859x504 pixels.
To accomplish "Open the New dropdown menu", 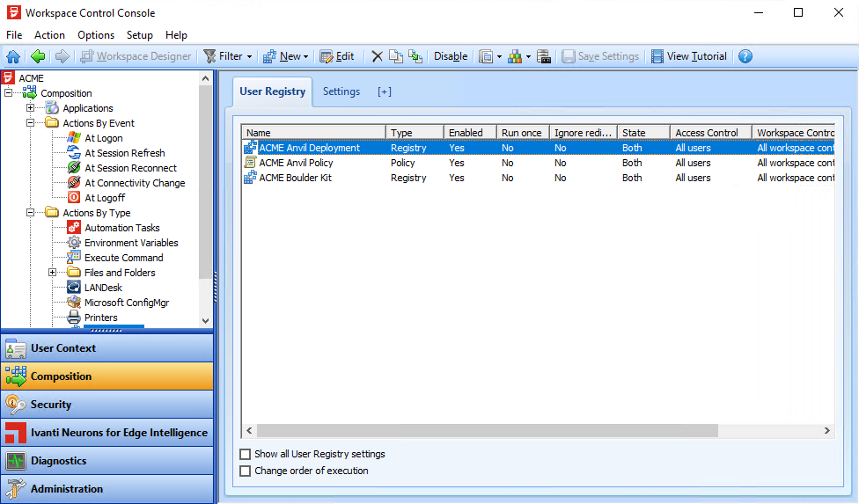I will click(285, 56).
